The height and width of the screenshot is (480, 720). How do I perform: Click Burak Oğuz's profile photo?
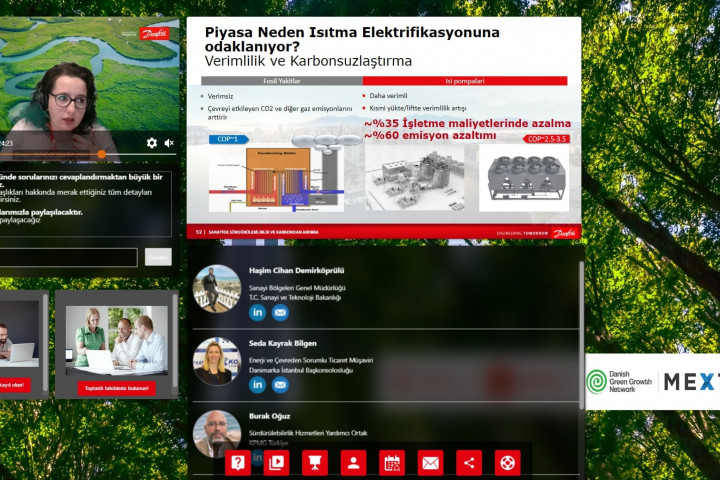point(217,434)
